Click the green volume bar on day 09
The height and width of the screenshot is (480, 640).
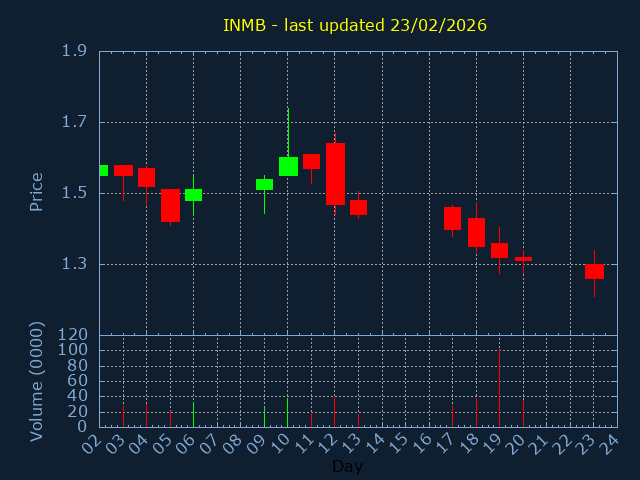click(x=264, y=416)
